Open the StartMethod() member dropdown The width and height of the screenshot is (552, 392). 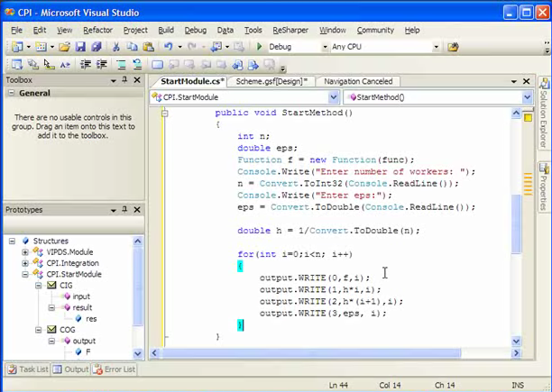pos(527,96)
